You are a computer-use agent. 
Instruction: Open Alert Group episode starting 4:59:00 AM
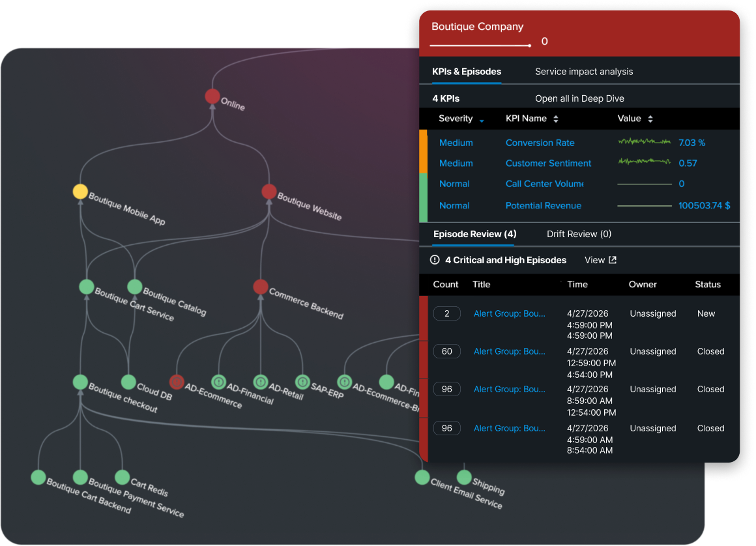pyautogui.click(x=509, y=428)
